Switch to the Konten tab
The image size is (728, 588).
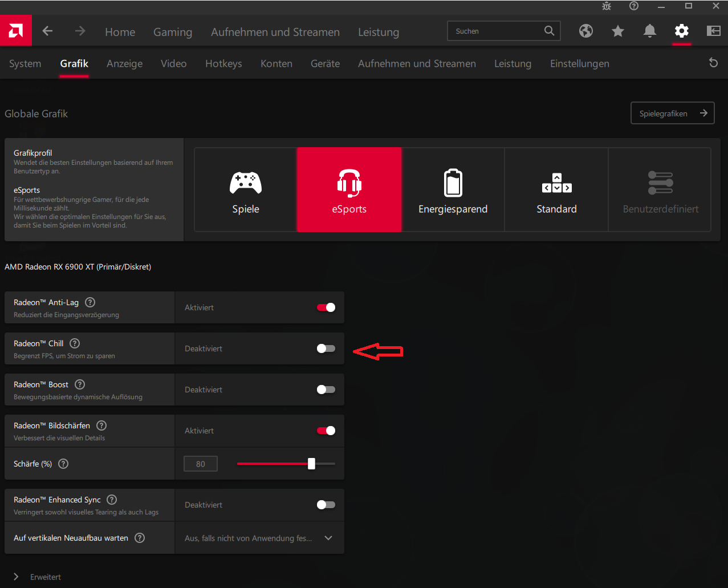point(276,63)
